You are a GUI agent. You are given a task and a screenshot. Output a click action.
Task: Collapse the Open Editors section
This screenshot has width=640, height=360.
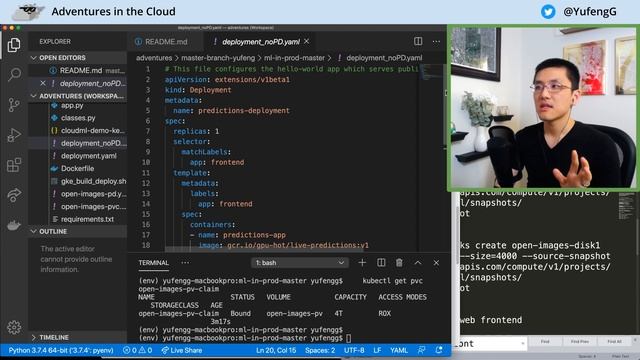pyautogui.click(x=78, y=58)
